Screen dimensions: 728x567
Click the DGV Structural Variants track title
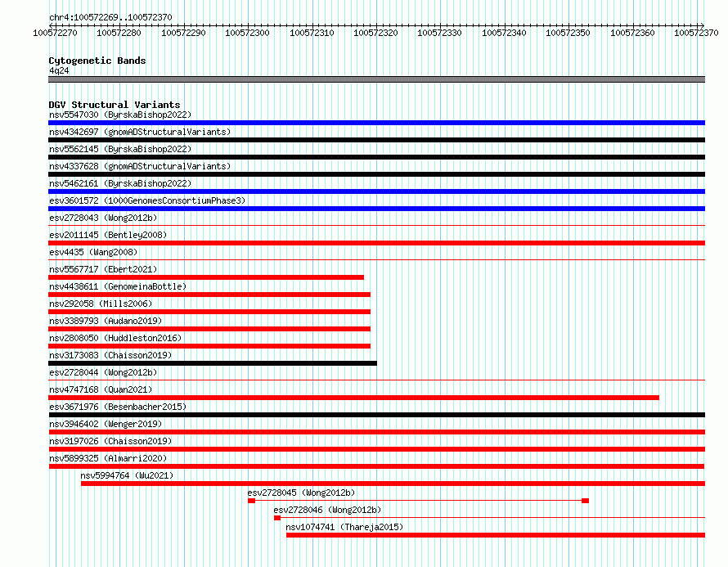[x=115, y=105]
